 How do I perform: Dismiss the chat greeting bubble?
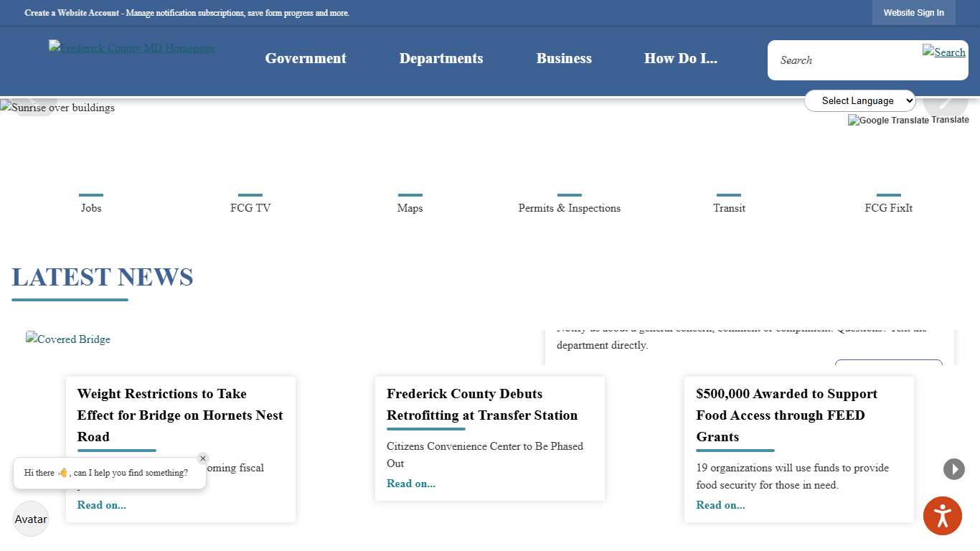click(x=203, y=458)
